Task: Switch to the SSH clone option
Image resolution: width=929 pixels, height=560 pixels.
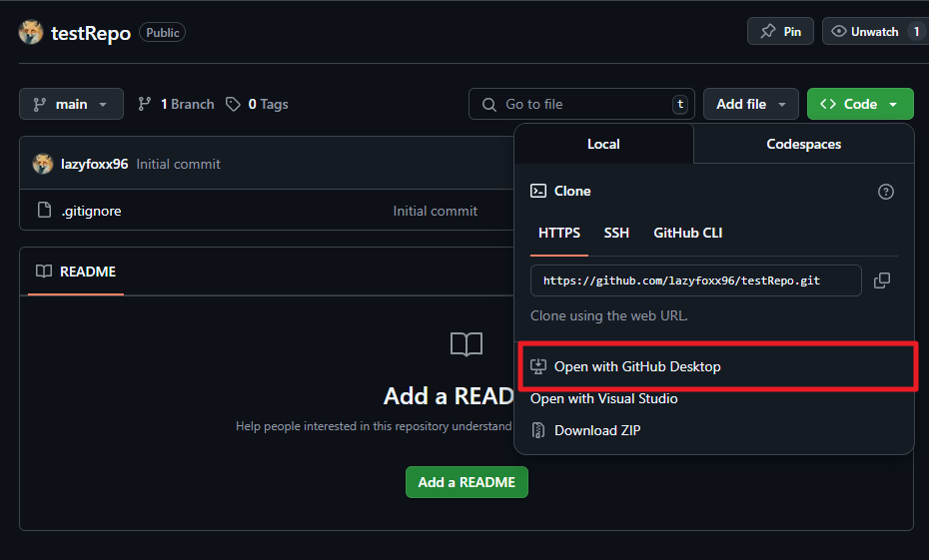Action: (616, 234)
